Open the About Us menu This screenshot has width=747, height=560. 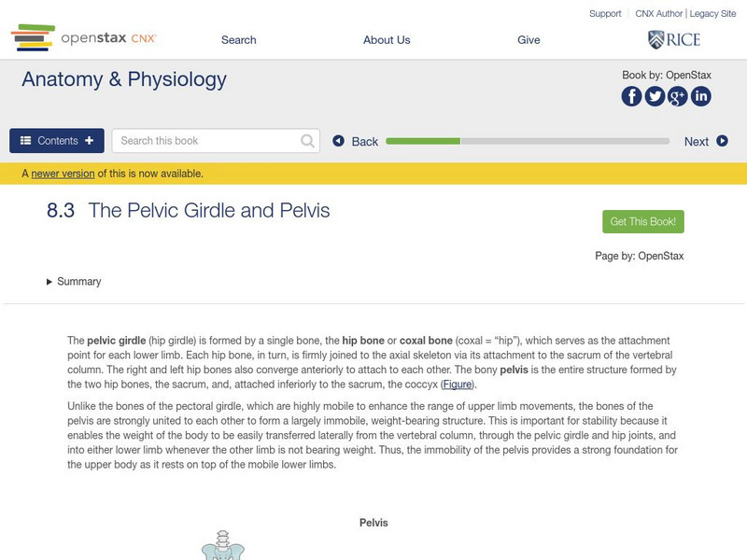click(387, 40)
